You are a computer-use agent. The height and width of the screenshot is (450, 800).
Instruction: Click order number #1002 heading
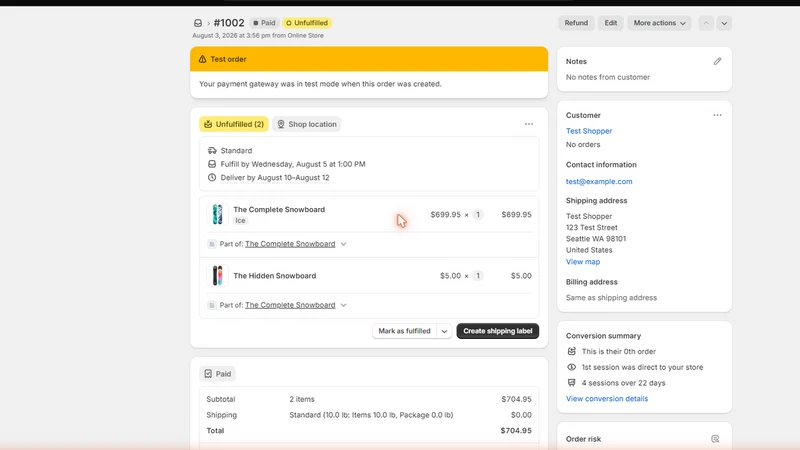point(229,23)
